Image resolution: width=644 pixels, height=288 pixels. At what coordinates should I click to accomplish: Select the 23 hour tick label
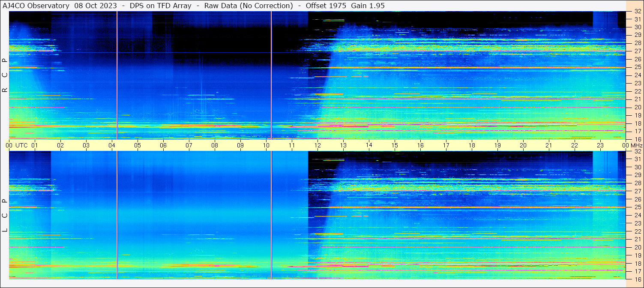point(600,145)
